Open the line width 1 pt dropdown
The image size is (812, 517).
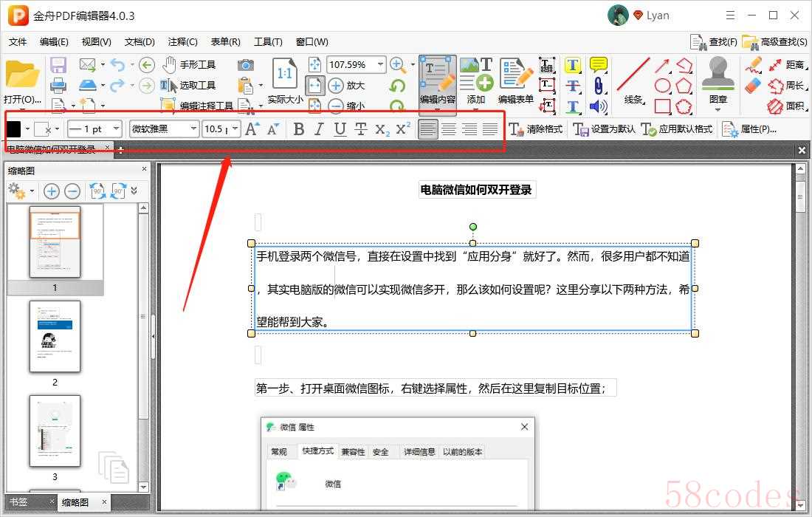pos(94,129)
